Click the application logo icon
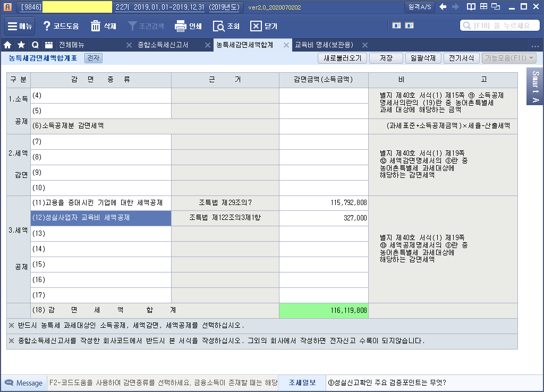 point(7,7)
